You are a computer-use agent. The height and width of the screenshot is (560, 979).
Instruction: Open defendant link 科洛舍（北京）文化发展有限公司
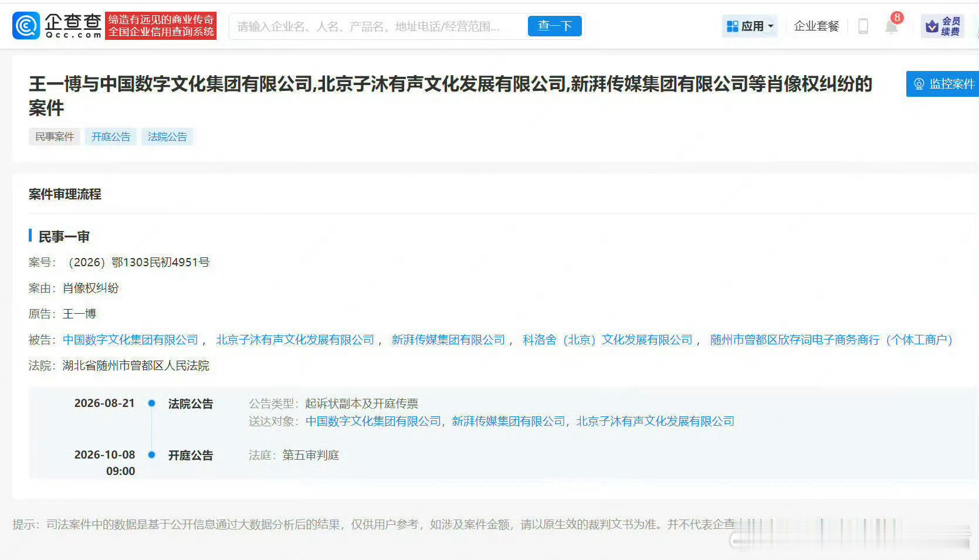[x=608, y=340]
